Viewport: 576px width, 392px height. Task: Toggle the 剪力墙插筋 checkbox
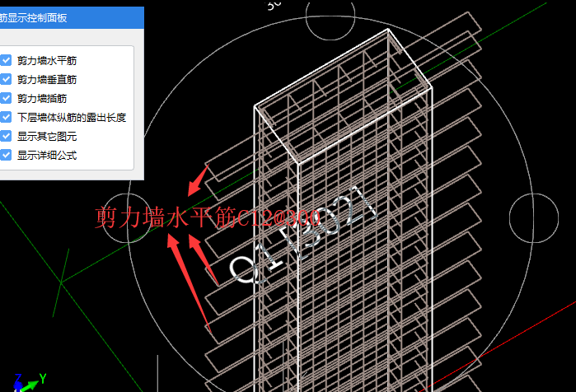coord(6,98)
